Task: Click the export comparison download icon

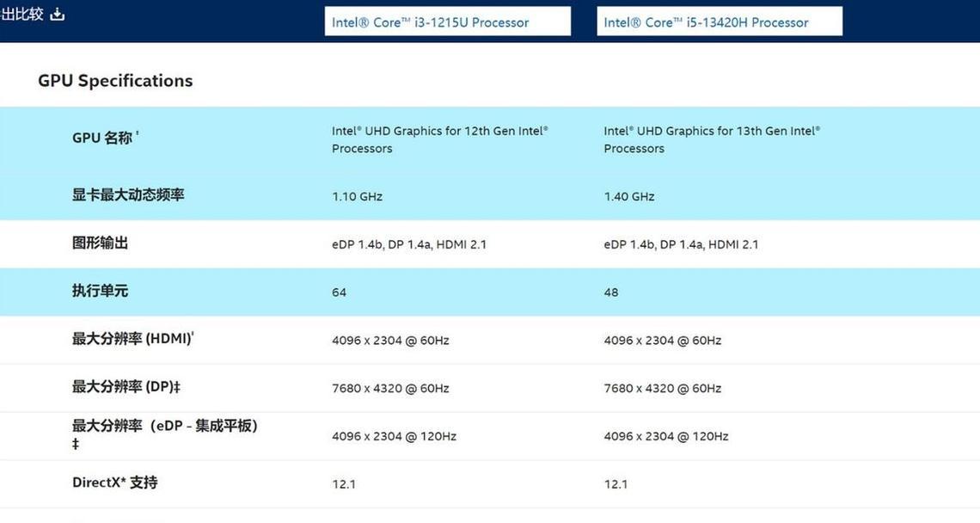Action: coord(57,14)
